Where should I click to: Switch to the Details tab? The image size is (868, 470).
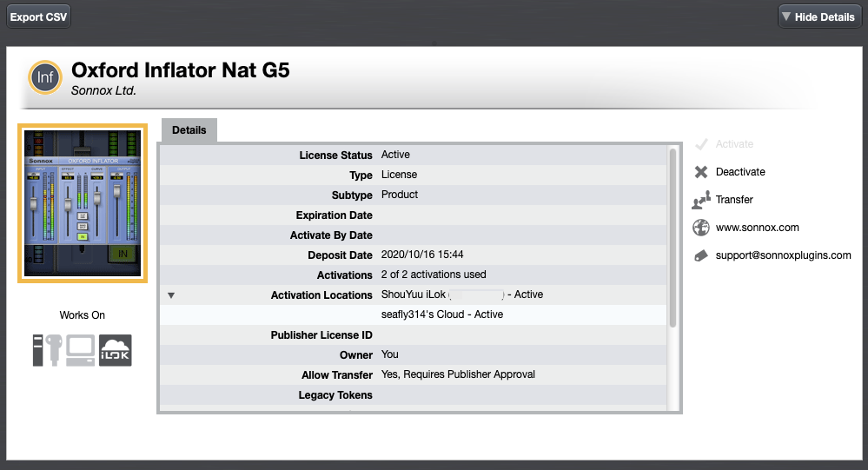coord(189,130)
